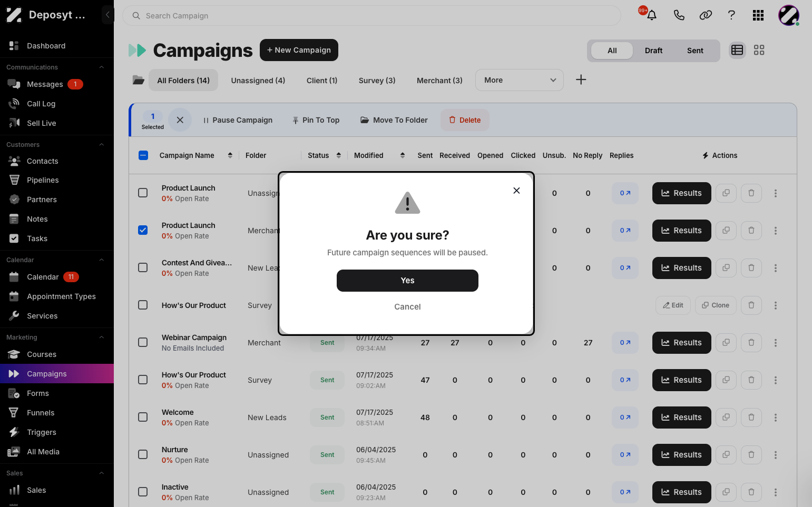Select the Unassigned (4) folder tab
Viewport: 812px width, 507px height.
tap(258, 81)
